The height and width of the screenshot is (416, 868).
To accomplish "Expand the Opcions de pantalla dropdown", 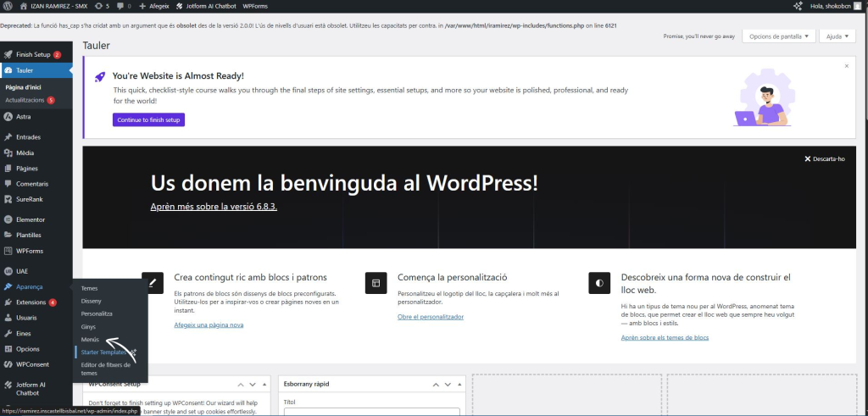I will [779, 36].
